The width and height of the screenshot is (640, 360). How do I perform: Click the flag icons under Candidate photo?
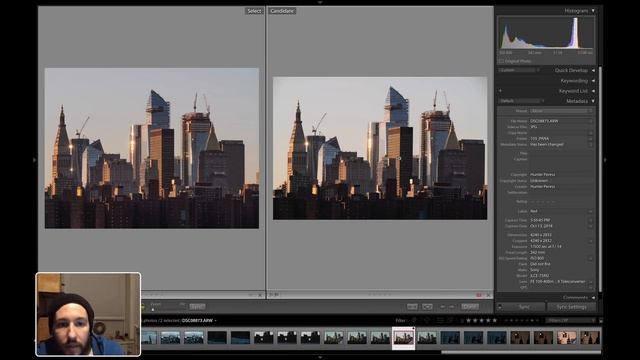click(273, 295)
